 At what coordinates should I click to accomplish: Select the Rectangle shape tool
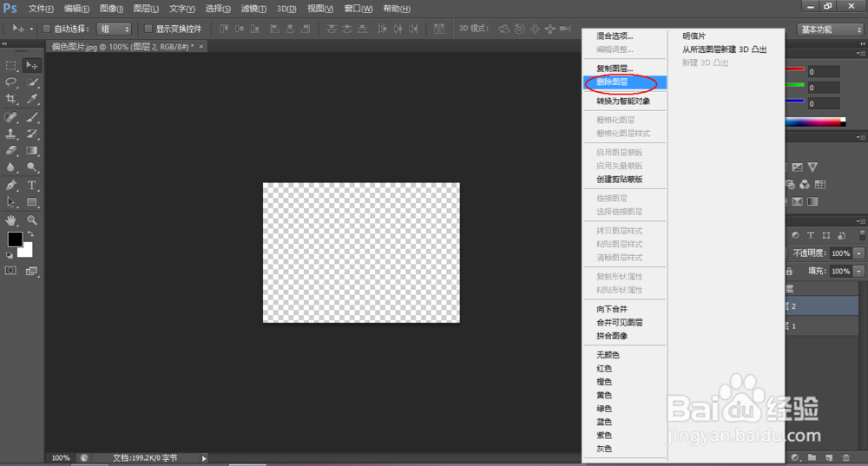click(32, 202)
